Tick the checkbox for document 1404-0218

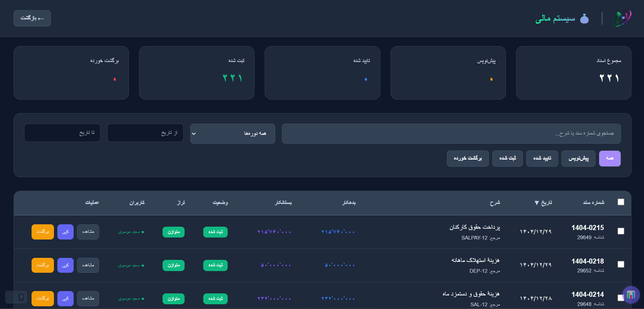621,264
